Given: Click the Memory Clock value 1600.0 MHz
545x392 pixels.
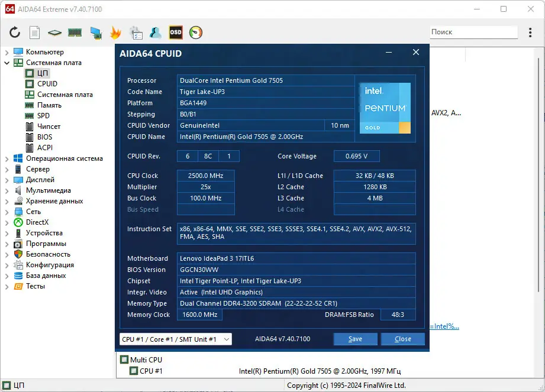Looking at the screenshot, I should 200,315.
